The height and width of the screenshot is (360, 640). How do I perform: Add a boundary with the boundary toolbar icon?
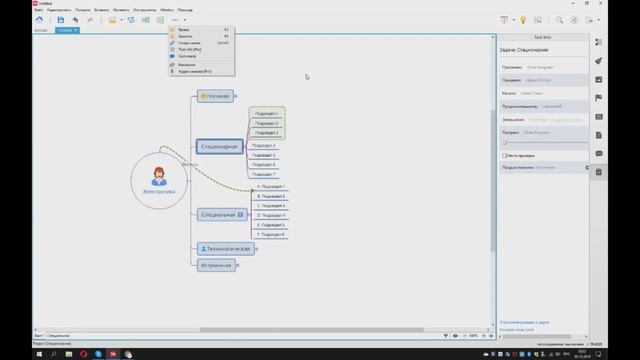[x=146, y=20]
